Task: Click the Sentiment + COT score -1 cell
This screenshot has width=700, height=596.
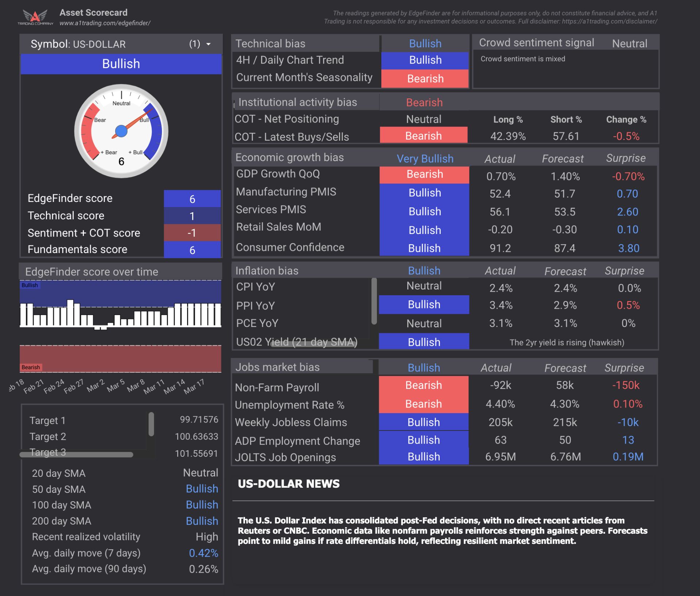Action: 192,233
